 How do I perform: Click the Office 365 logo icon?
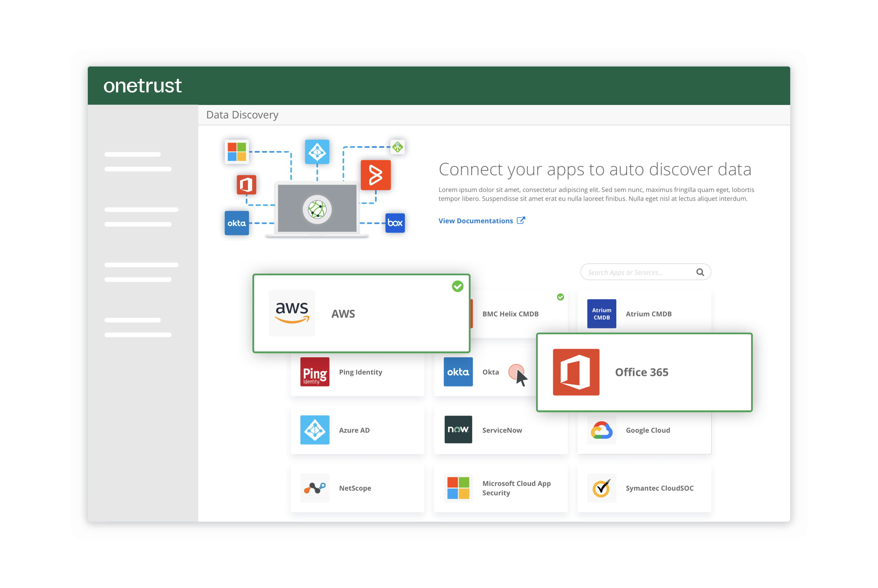coord(576,372)
